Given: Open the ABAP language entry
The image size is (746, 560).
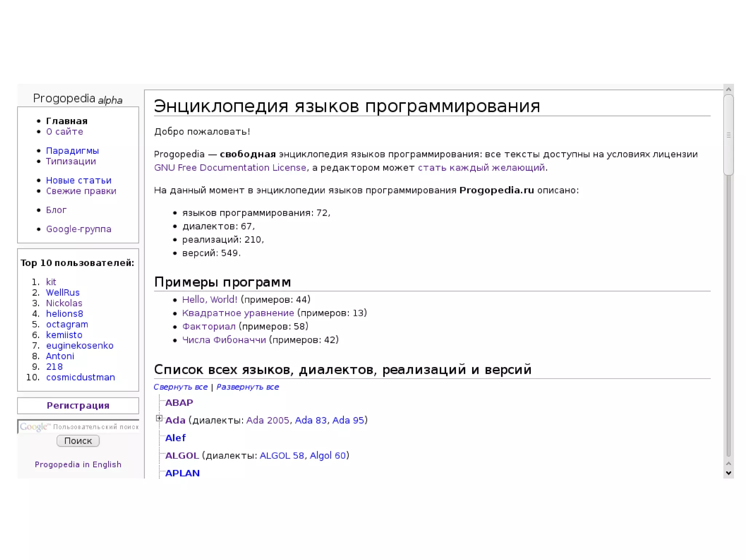Looking at the screenshot, I should 179,403.
